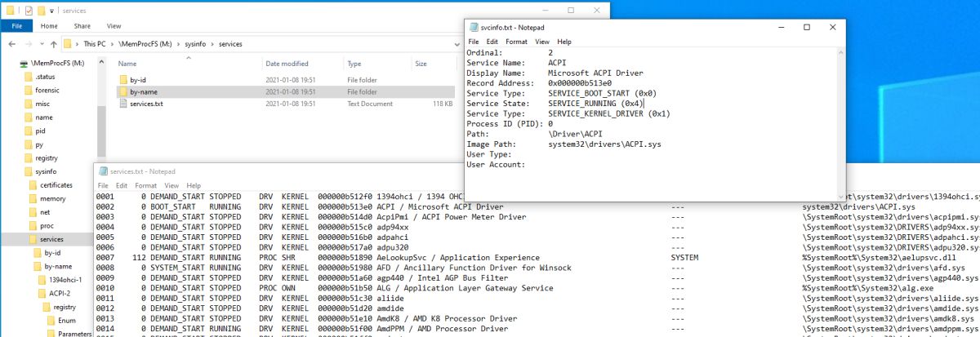The width and height of the screenshot is (980, 337).
Task: Open the Customize Quick Access Toolbar dropdown
Action: tap(53, 11)
